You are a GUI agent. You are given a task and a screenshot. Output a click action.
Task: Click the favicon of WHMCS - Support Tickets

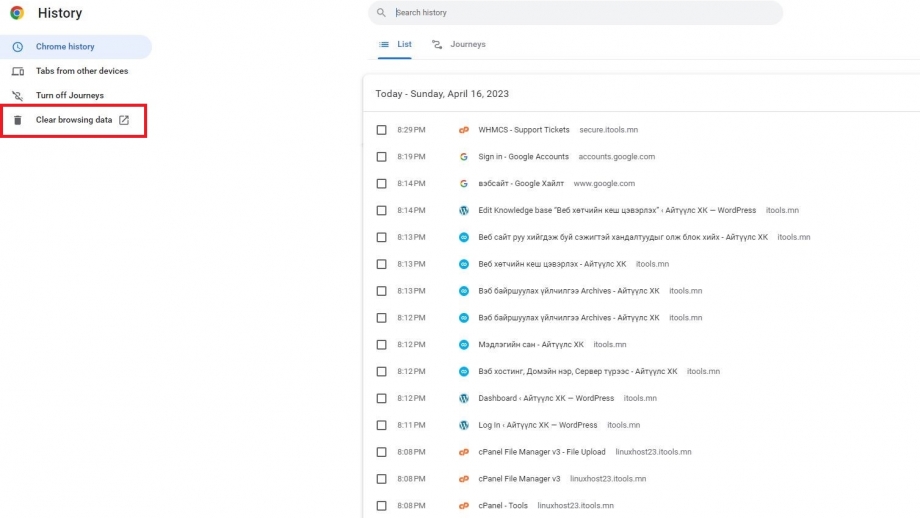pos(464,130)
